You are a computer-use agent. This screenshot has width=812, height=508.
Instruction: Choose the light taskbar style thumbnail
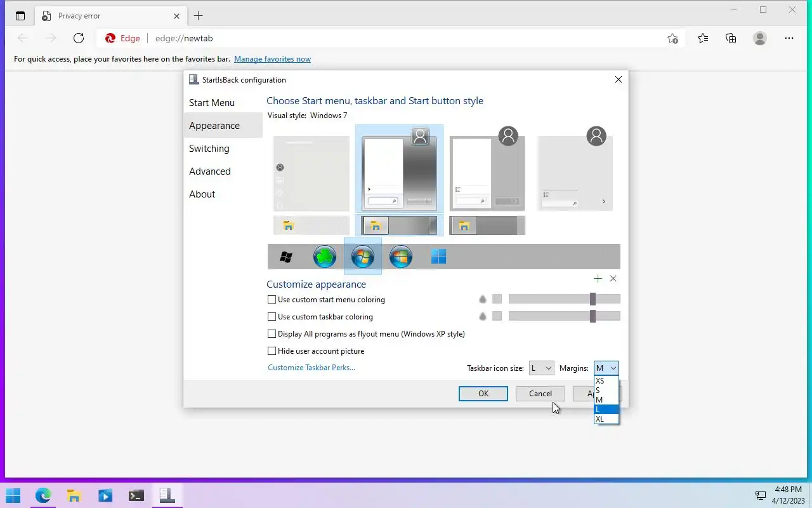311,225
